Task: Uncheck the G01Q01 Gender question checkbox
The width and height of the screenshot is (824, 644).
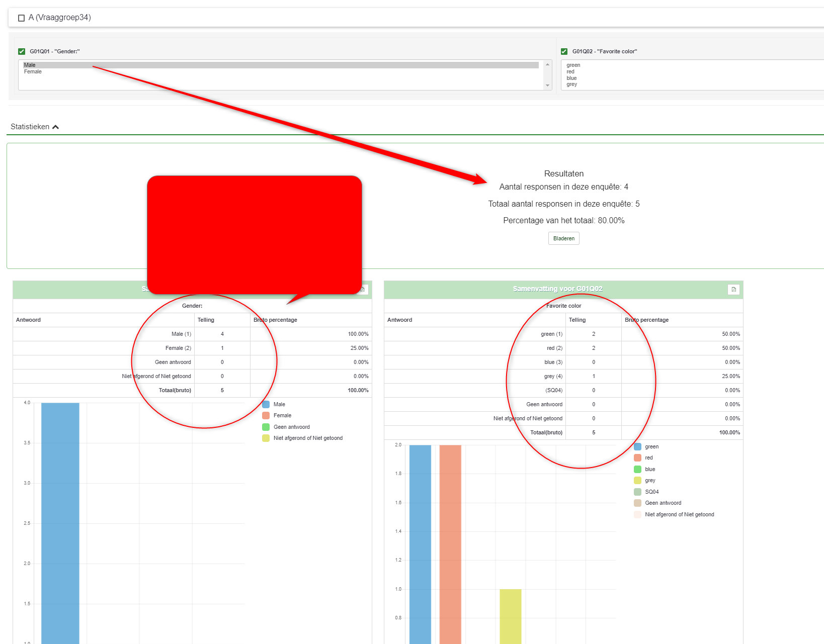Action: point(22,51)
